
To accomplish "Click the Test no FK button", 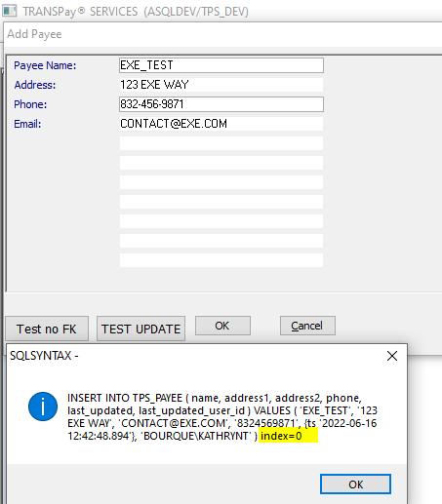I will 47,329.
